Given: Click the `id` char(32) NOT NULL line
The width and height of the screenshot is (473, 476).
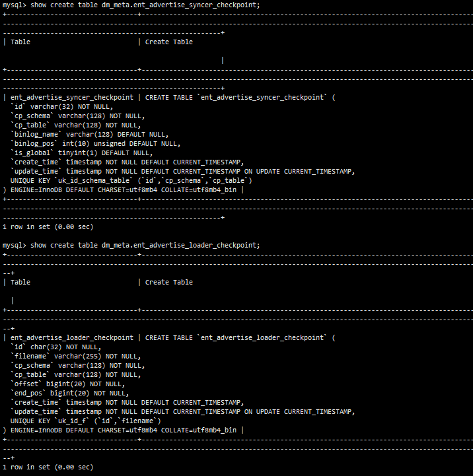Looking at the screenshot, I should pyautogui.click(x=55, y=347).
